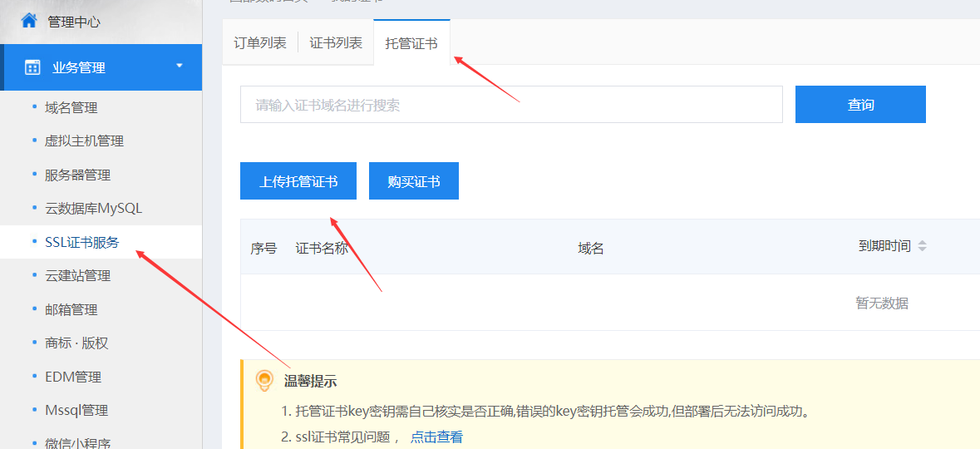
Task: Click the calendar icon beside 业务管理
Action: coord(32,67)
